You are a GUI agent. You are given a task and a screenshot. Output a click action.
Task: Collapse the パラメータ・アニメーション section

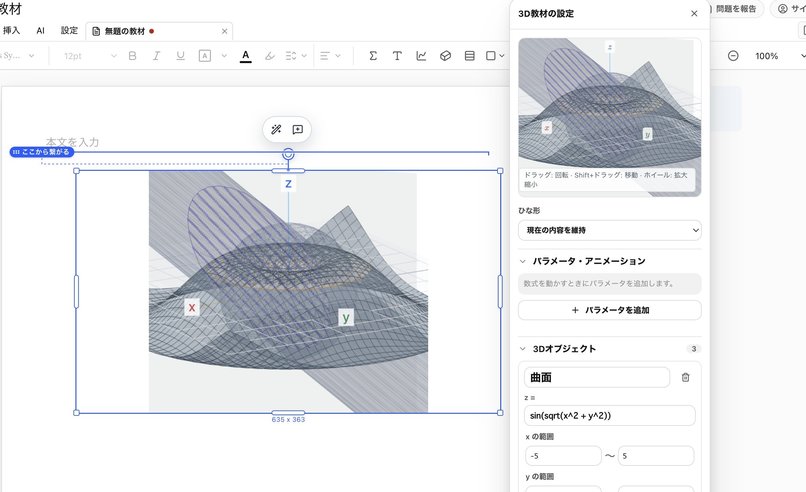[522, 261]
